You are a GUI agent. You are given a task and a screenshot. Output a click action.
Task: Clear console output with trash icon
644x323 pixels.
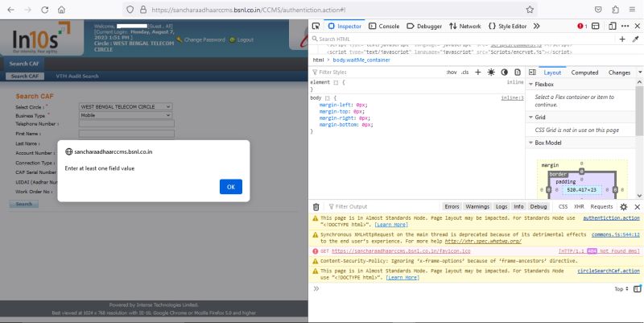point(316,207)
